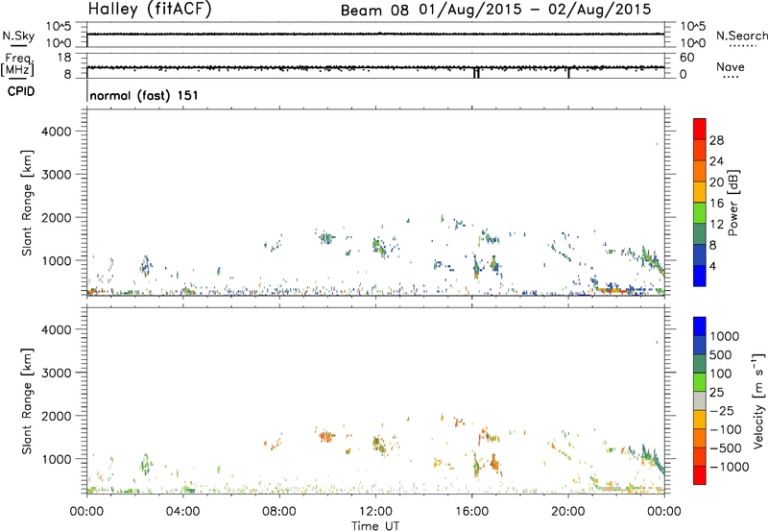The image size is (768, 532).
Task: Click the '16:00' time axis tick label
Action: pyautogui.click(x=471, y=512)
